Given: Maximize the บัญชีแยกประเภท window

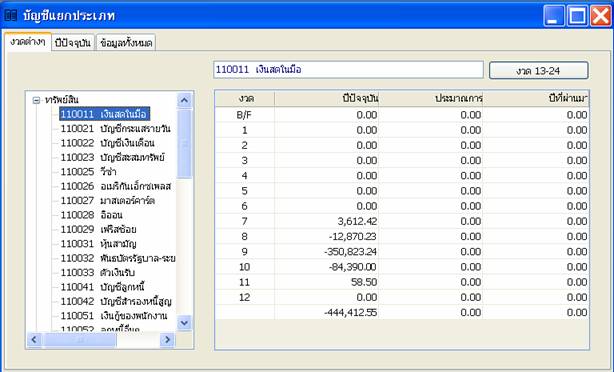Looking at the screenshot, I should pyautogui.click(x=577, y=16).
